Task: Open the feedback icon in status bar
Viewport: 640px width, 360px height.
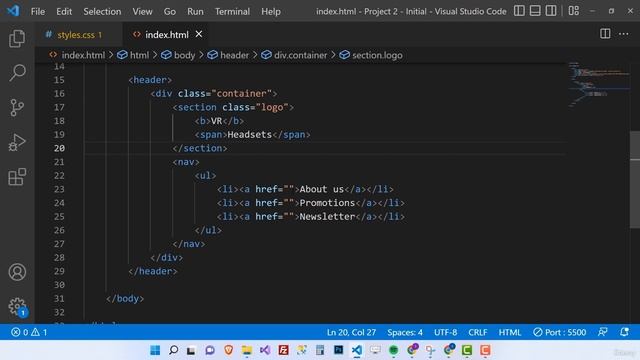Action: point(602,332)
